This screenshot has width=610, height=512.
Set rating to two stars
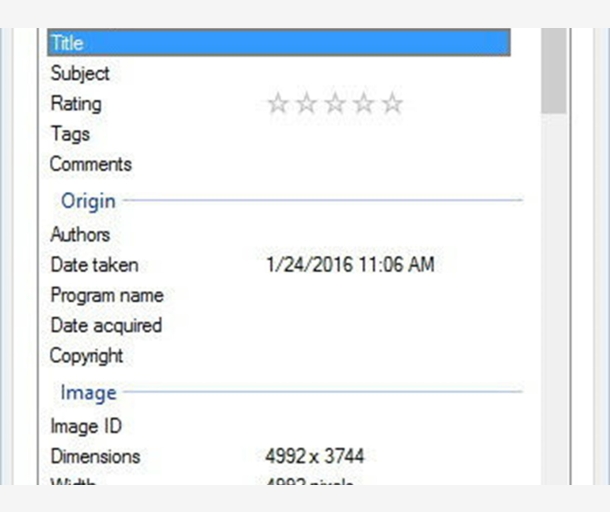[307, 103]
